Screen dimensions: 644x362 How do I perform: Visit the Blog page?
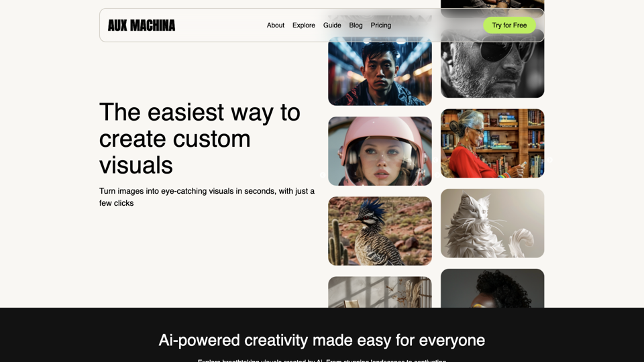(x=356, y=25)
